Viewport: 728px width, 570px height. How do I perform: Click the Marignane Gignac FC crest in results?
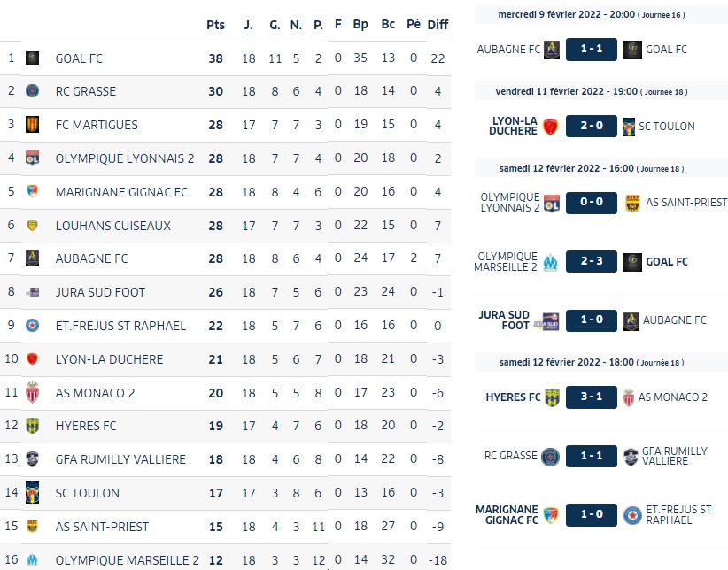click(551, 515)
